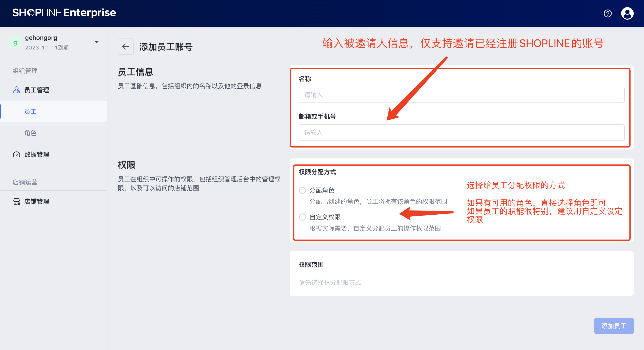Open the user account avatar menu
644x350 pixels.
pyautogui.click(x=627, y=13)
